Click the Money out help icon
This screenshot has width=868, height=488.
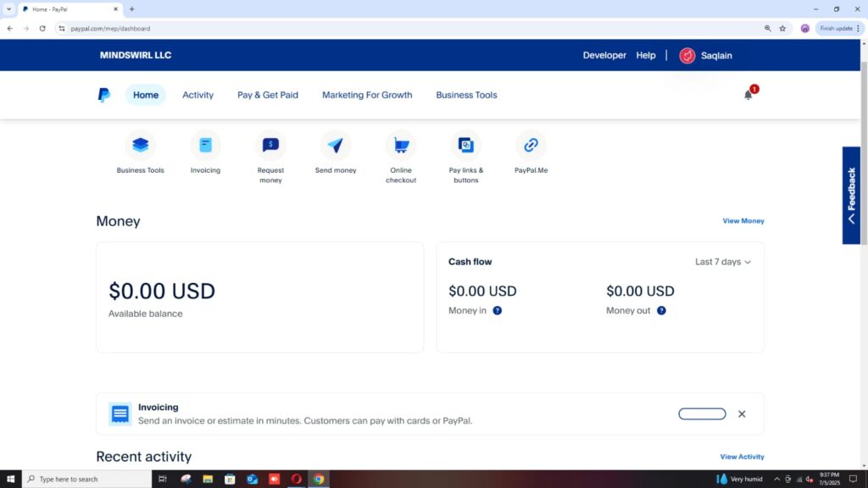(661, 311)
